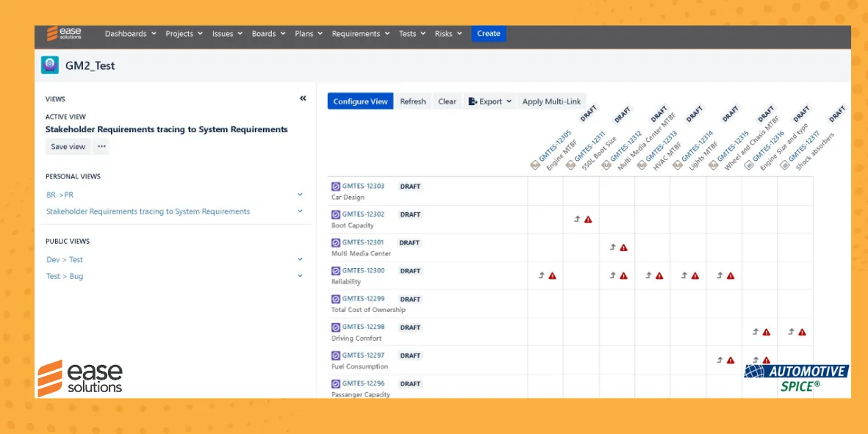Image resolution: width=868 pixels, height=434 pixels.
Task: Click the issue type icon for GMTES-12298
Action: pyautogui.click(x=335, y=328)
